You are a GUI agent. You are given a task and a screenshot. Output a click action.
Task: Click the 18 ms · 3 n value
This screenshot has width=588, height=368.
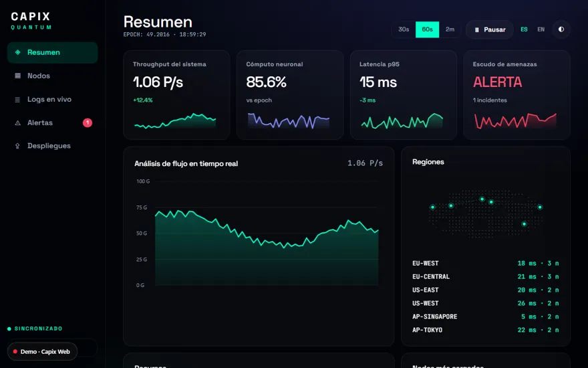(x=538, y=263)
